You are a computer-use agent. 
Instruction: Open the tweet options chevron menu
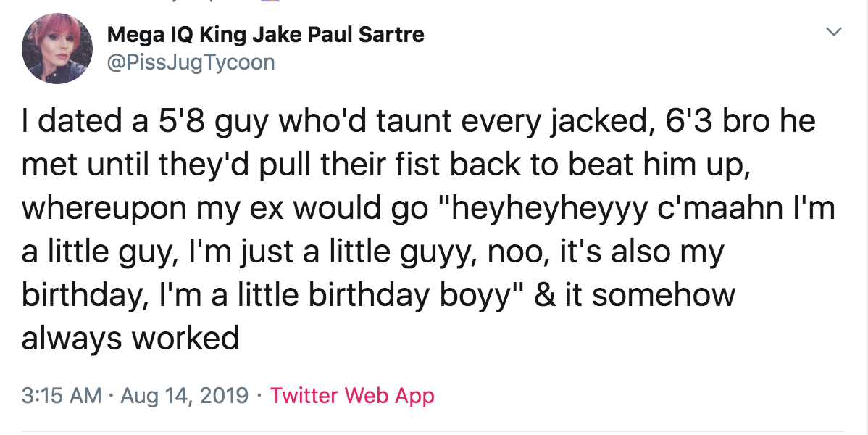834,32
